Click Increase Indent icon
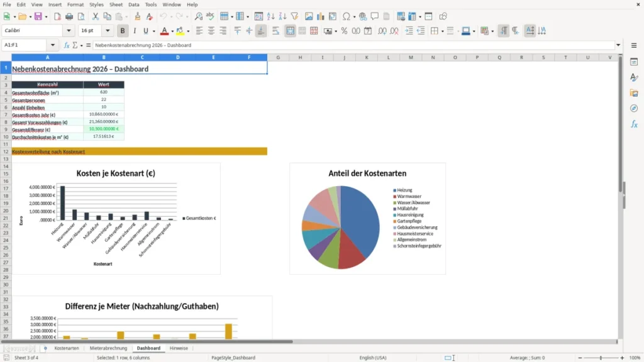644x362 pixels. coord(409,31)
